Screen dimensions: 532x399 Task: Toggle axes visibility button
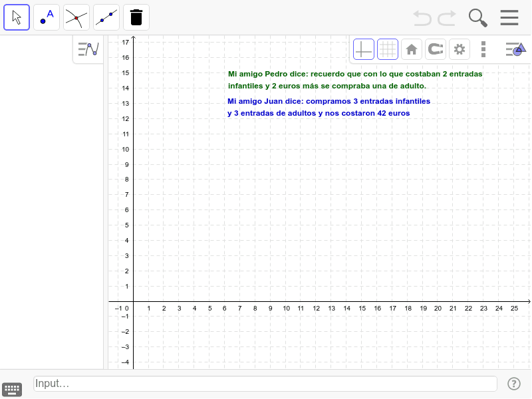tap(364, 49)
